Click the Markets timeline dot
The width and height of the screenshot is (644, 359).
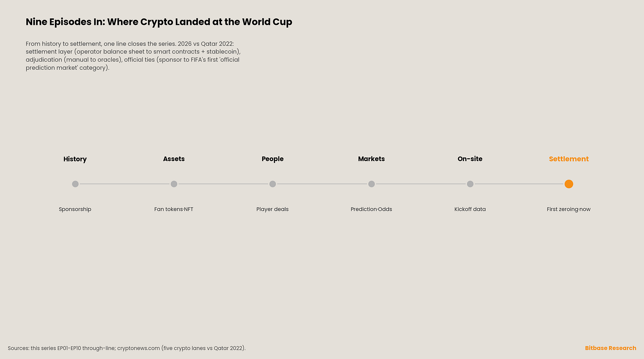[x=371, y=184]
